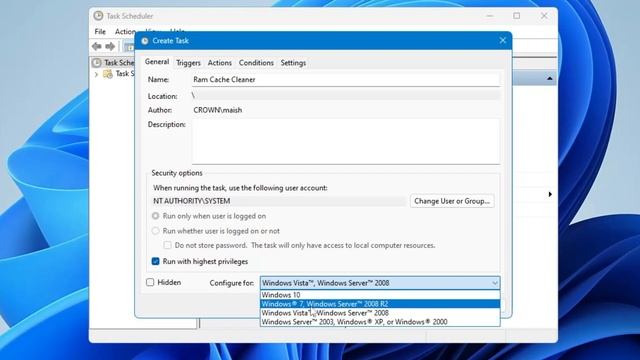Screen dimensions: 640x360
Task: Click the Task Scheduler Library folder icon
Action: pos(108,74)
